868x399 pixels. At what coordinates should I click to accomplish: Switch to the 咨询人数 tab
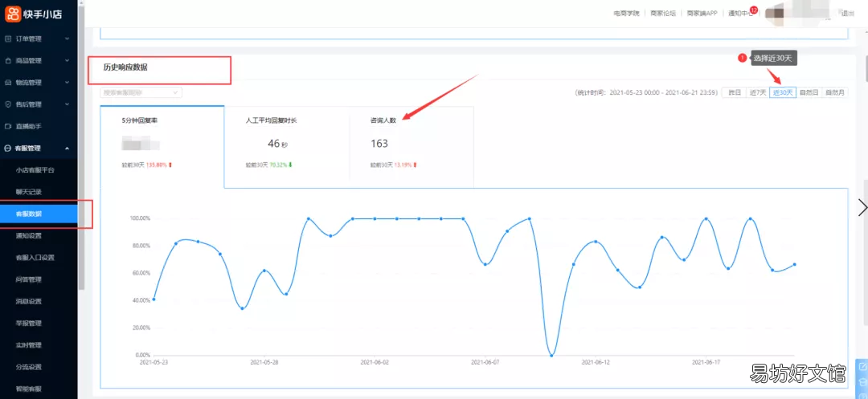tap(411, 146)
